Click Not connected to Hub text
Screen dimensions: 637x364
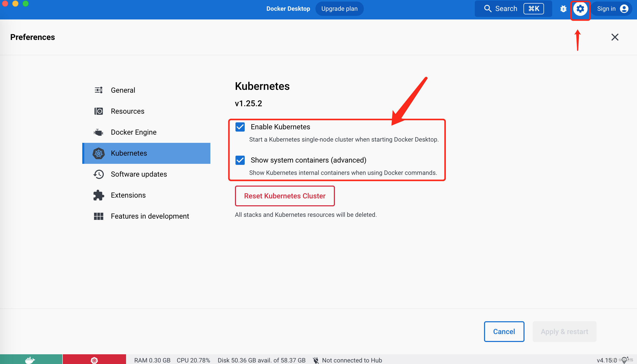pos(352,360)
